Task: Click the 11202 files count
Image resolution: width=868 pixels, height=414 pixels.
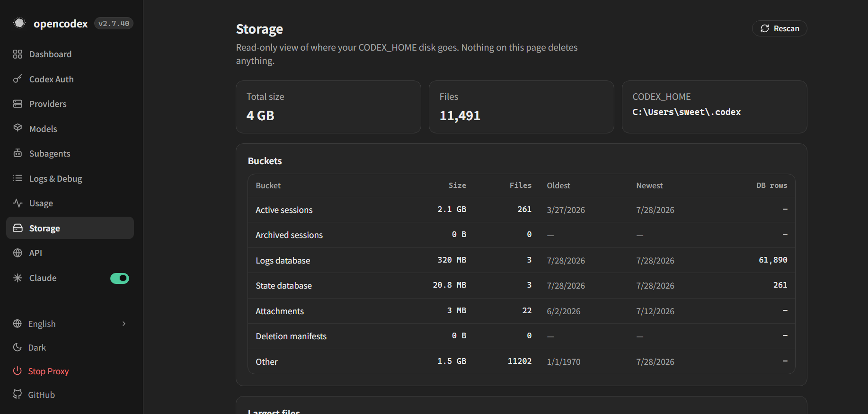Action: pos(520,361)
